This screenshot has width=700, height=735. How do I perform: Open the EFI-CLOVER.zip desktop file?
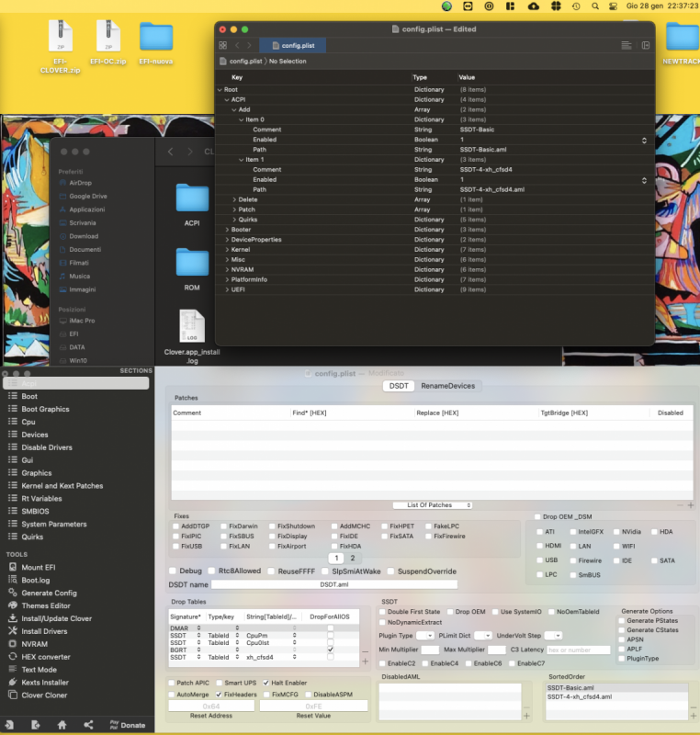pos(61,47)
